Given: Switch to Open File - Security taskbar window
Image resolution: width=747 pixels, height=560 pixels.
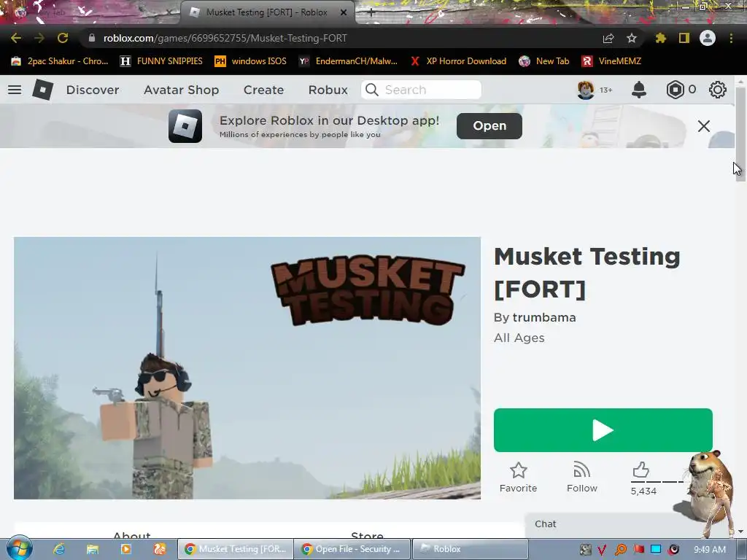Looking at the screenshot, I should (x=352, y=549).
